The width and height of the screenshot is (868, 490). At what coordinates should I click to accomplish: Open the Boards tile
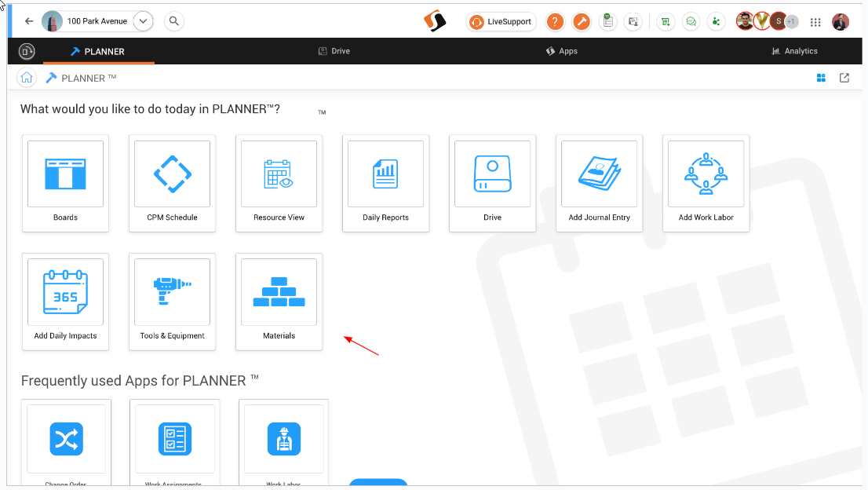pos(65,183)
